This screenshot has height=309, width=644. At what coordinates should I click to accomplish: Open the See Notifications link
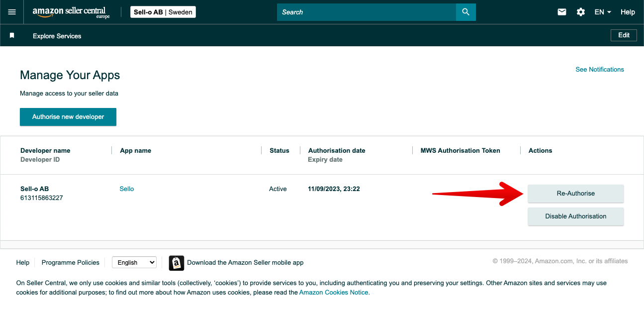[x=600, y=69]
